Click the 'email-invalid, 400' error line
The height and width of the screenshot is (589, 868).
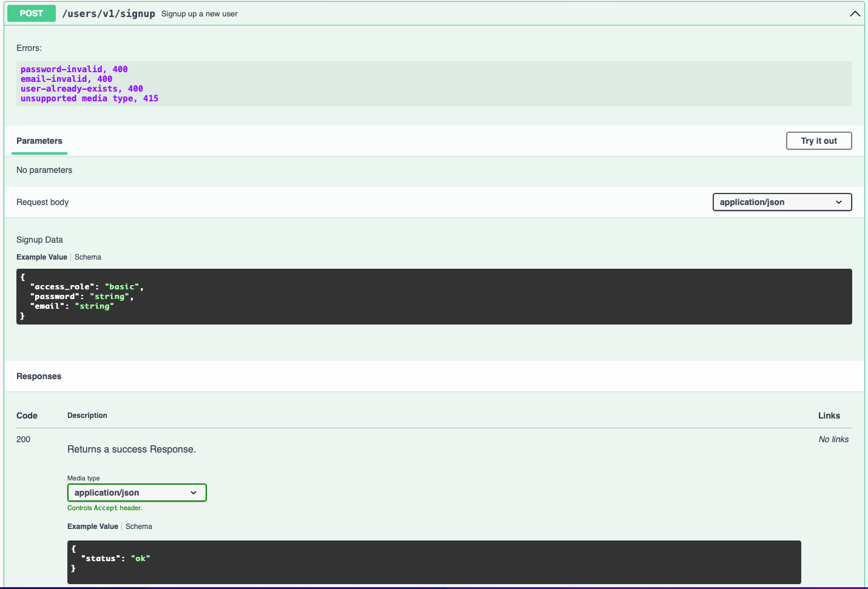(67, 79)
